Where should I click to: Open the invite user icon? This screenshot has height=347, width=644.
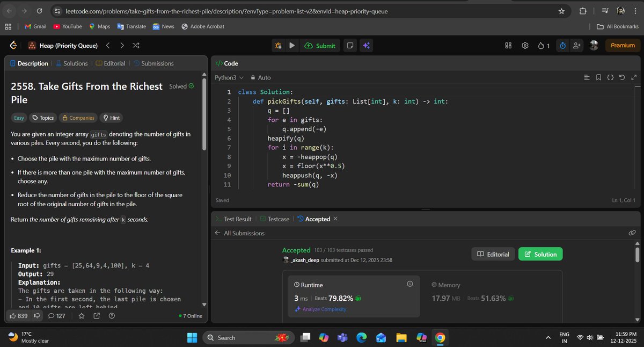[577, 46]
